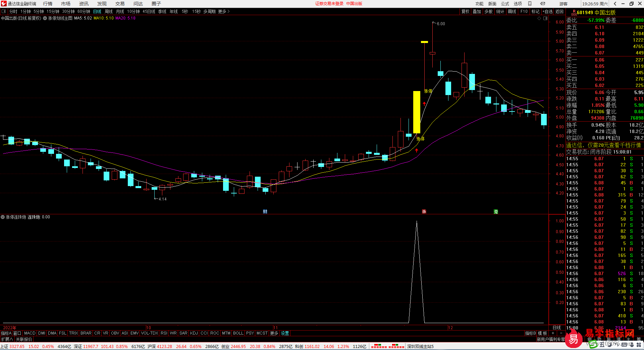Toggle the 窗口 option at bottom
The image size is (644, 350).
click(x=17, y=333)
